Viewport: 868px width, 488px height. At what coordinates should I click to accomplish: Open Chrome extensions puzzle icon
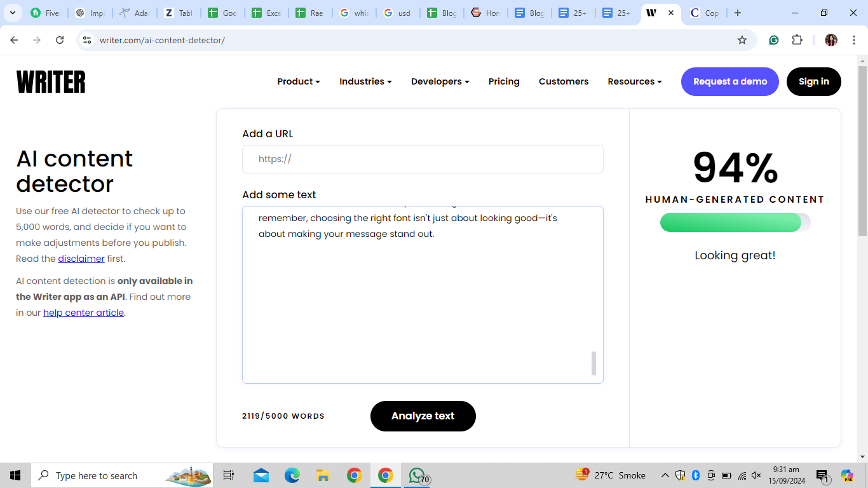point(797,40)
